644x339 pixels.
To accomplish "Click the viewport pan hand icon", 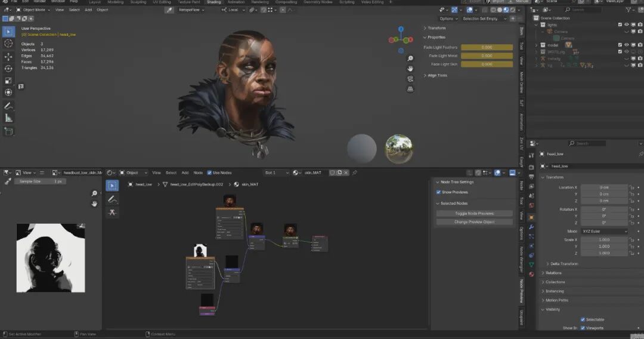I will (410, 69).
